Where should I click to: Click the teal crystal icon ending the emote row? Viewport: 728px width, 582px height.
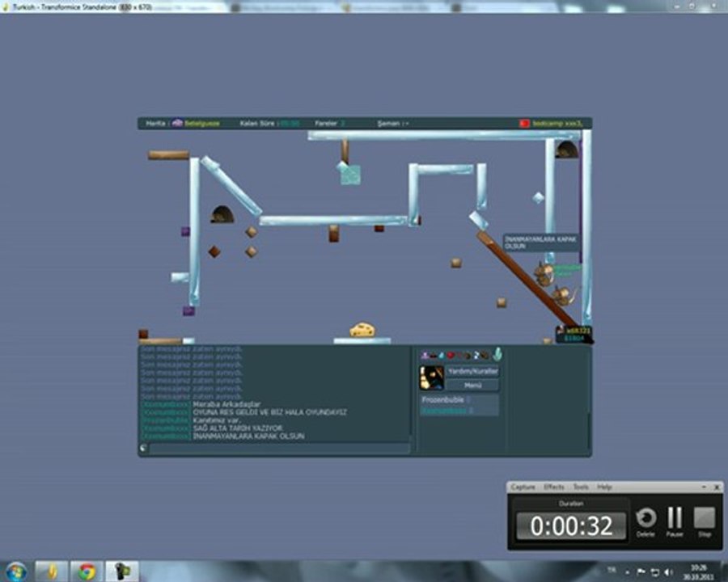point(497,355)
